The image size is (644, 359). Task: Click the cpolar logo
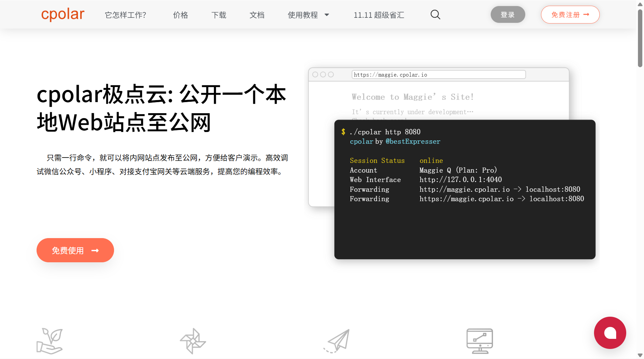(63, 14)
